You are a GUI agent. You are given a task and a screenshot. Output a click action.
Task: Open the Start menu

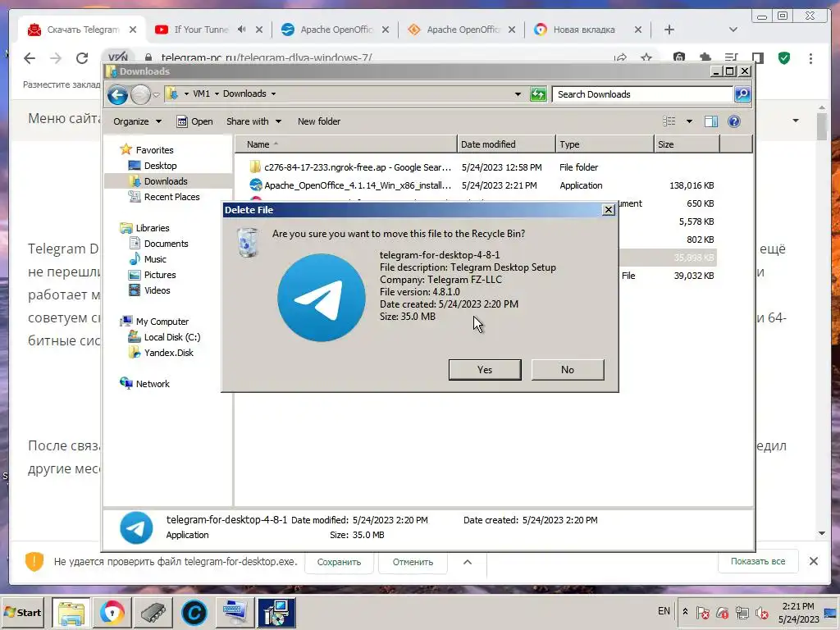click(x=22, y=612)
